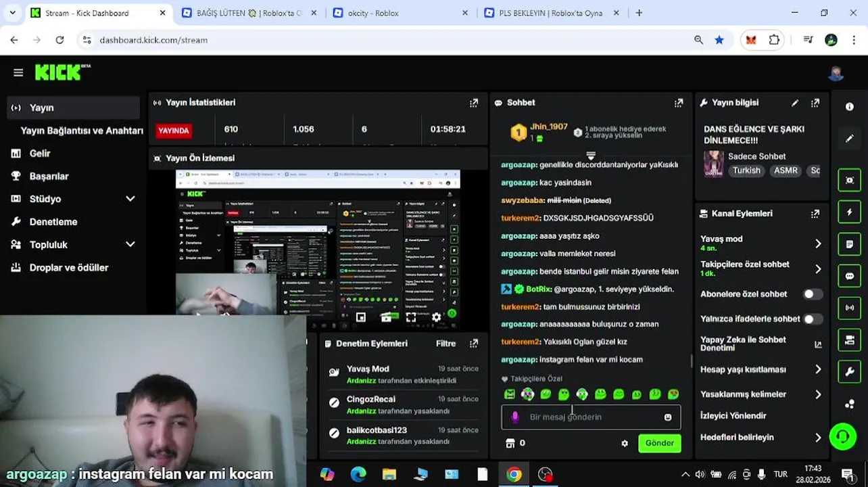Bookmark star icon in address bar
The height and width of the screenshot is (487, 868).
coord(719,40)
